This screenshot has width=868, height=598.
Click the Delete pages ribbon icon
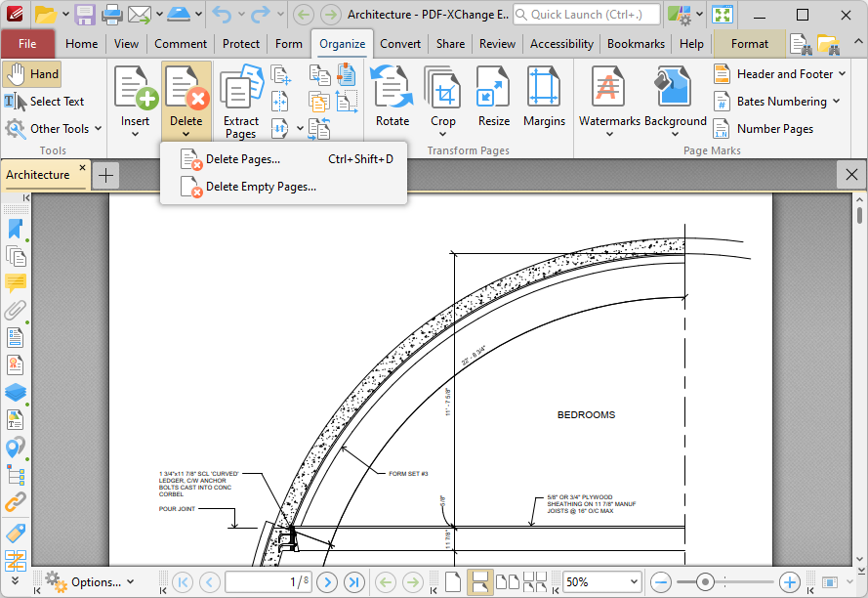(x=186, y=86)
